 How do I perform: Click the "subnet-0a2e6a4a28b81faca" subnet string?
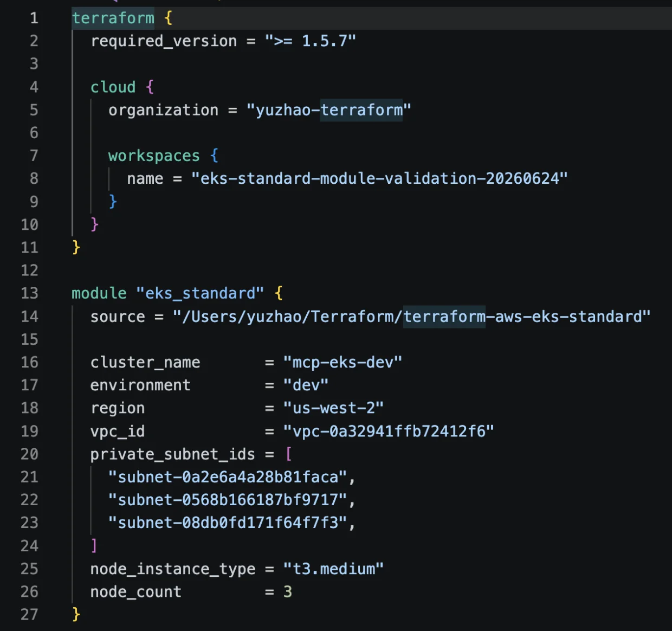click(228, 477)
